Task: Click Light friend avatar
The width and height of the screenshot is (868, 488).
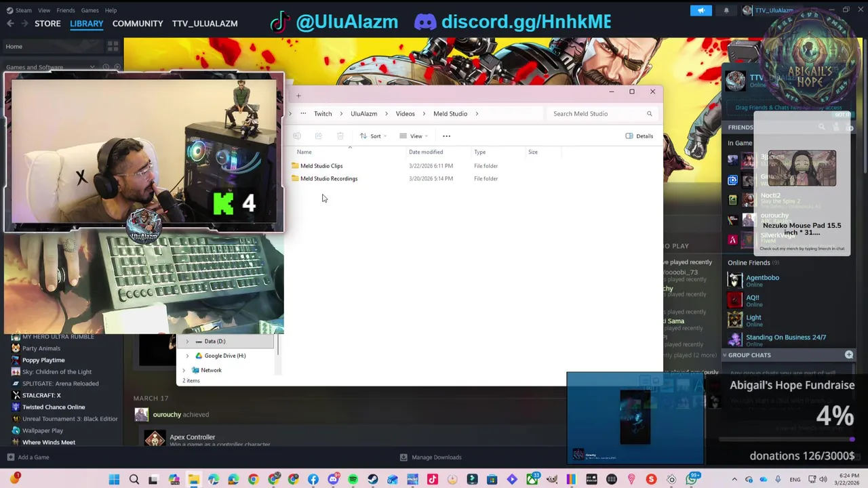Action: 735,320
